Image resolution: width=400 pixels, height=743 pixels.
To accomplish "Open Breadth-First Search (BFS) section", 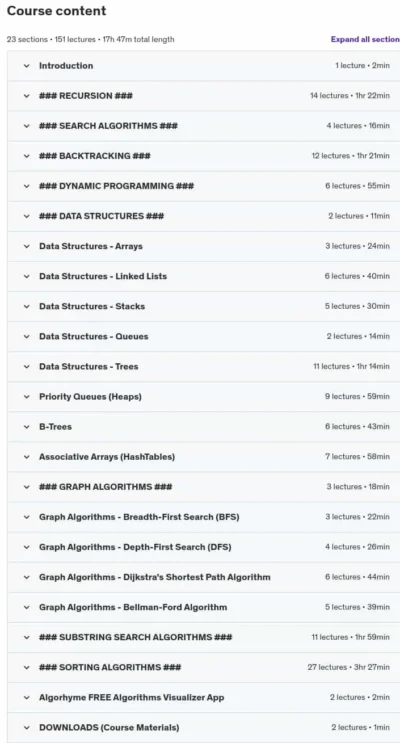I will tap(204, 517).
